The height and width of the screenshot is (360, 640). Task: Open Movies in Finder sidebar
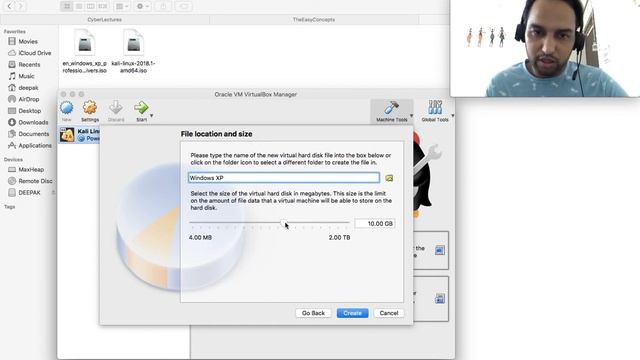(28, 41)
